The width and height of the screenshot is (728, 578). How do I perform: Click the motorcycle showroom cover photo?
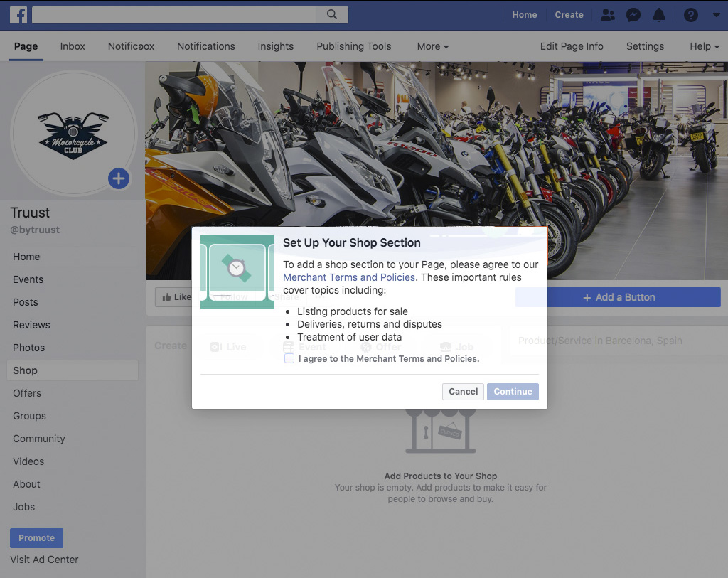coord(437,171)
